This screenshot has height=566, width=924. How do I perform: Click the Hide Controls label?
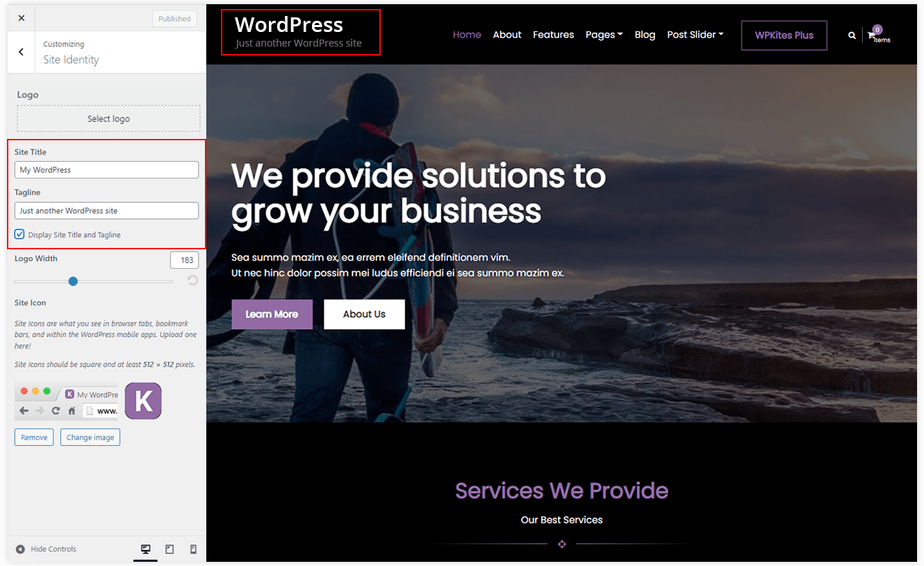click(x=53, y=549)
